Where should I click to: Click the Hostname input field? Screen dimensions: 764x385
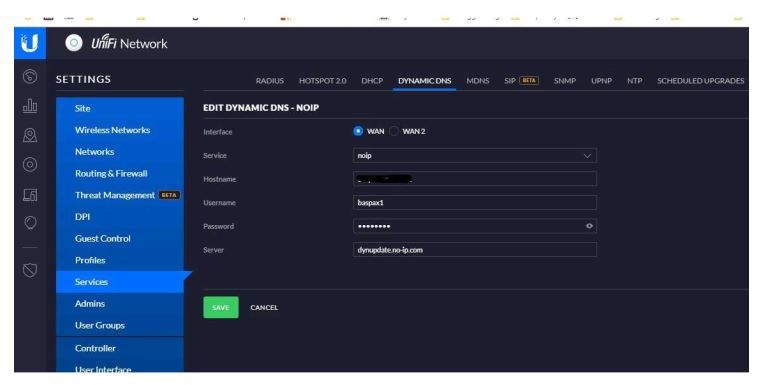475,179
